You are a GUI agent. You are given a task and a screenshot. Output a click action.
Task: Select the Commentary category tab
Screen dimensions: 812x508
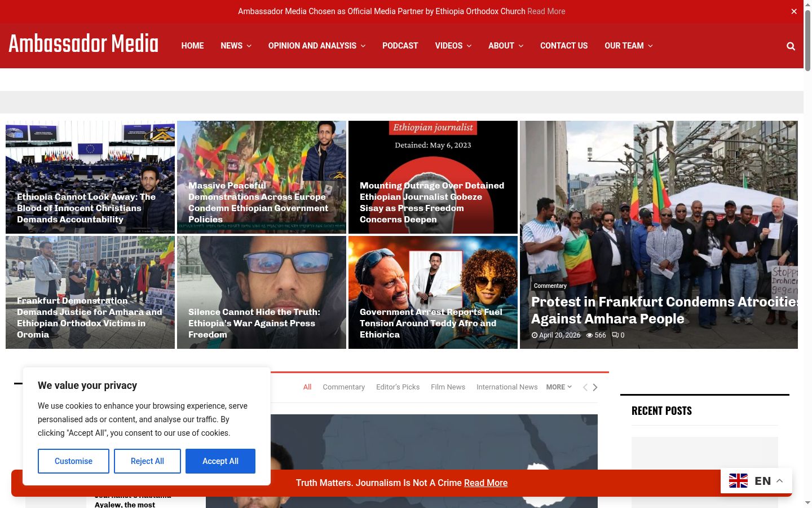[x=344, y=387]
